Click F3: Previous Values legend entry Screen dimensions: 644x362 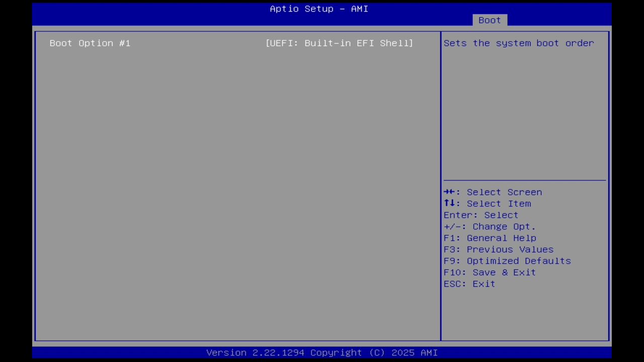pos(498,249)
